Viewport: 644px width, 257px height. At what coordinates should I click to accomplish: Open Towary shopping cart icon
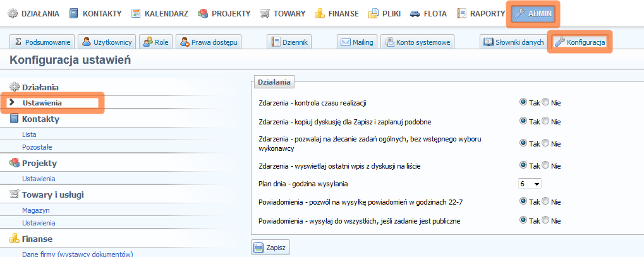(x=265, y=13)
